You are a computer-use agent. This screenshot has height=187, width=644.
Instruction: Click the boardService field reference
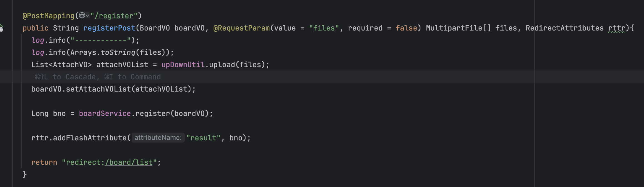click(105, 113)
